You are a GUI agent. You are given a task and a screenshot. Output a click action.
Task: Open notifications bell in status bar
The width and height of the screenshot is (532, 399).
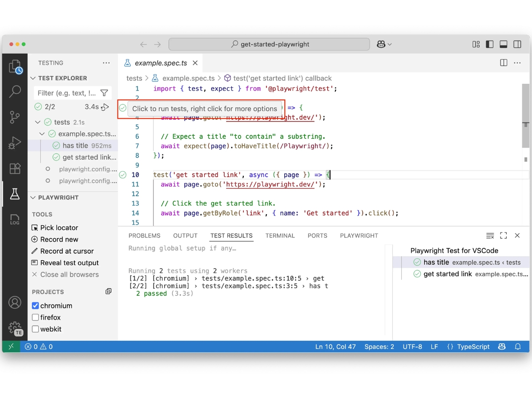[x=518, y=347]
